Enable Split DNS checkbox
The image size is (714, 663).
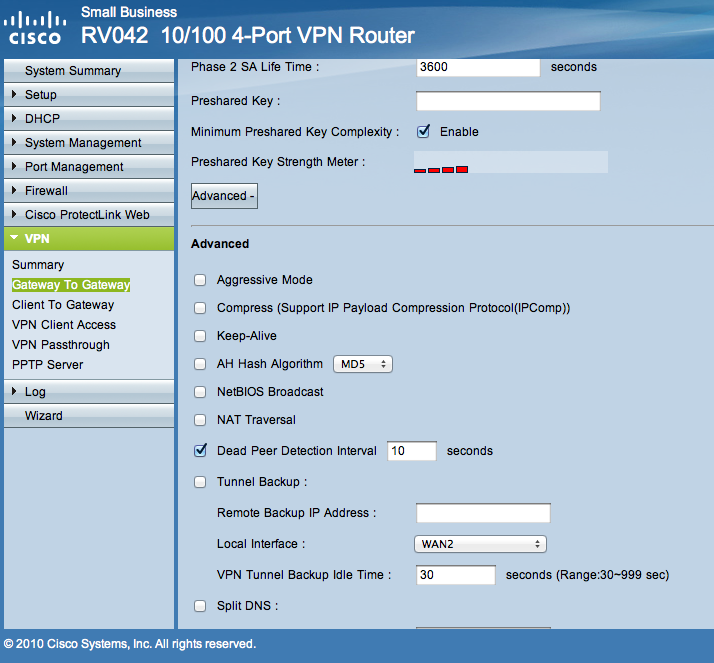[200, 606]
